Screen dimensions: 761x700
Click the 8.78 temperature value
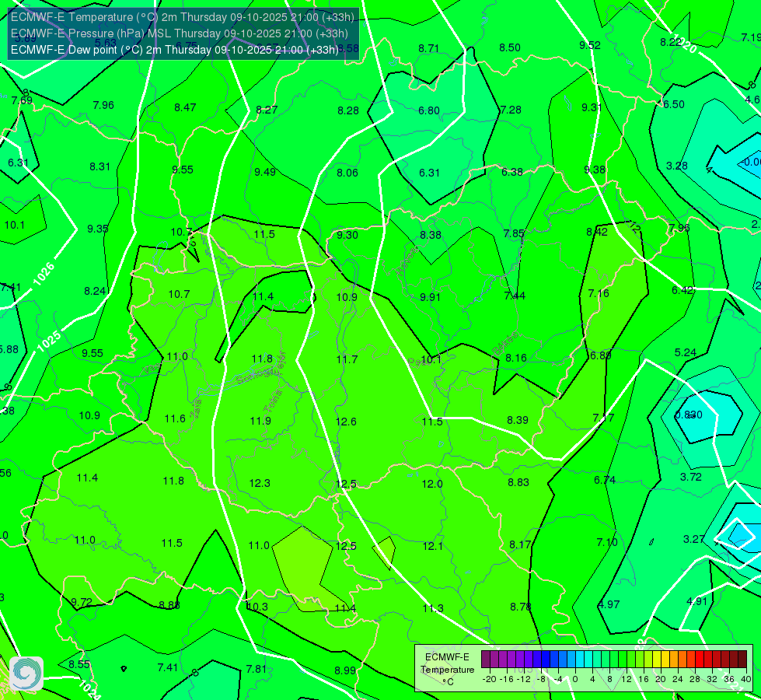tap(521, 607)
